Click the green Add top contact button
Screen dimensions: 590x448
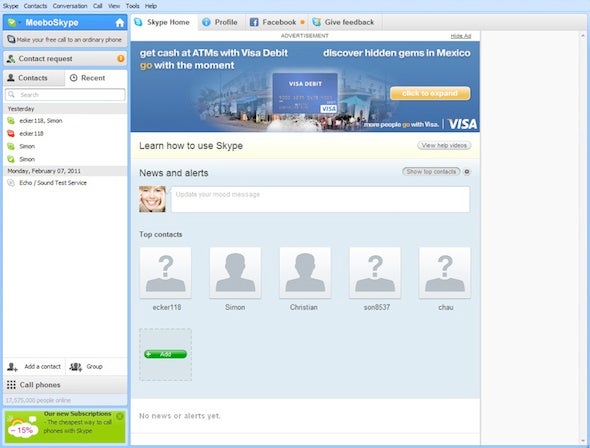pos(166,354)
